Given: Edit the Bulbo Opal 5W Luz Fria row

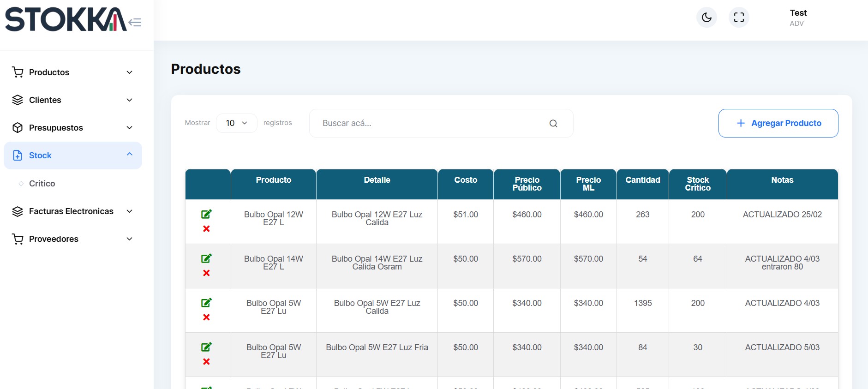Looking at the screenshot, I should click(x=206, y=347).
